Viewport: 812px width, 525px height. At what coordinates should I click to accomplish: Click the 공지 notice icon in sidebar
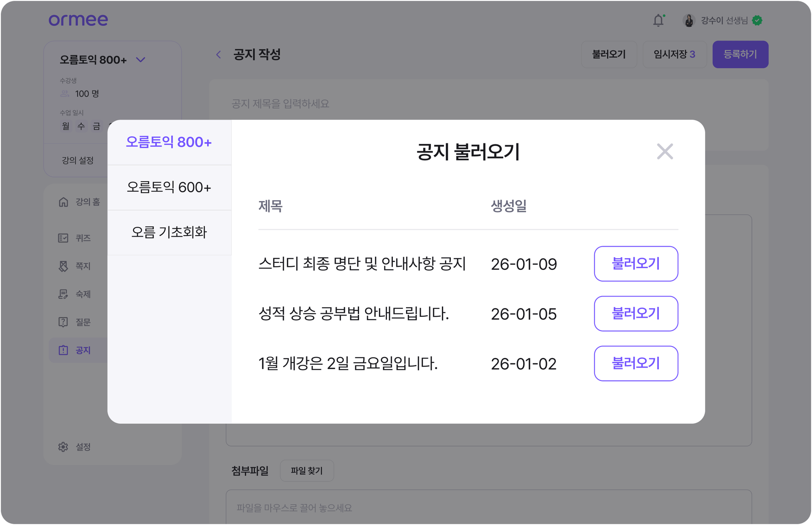[63, 350]
